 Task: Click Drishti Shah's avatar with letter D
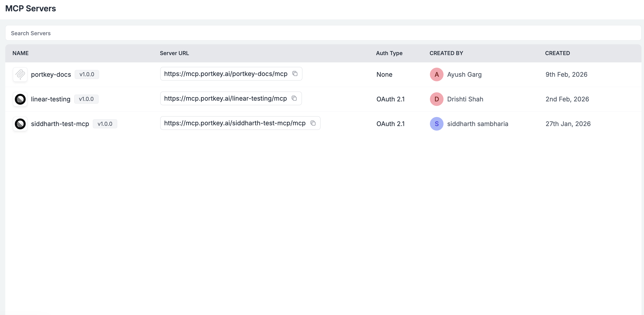pos(436,99)
